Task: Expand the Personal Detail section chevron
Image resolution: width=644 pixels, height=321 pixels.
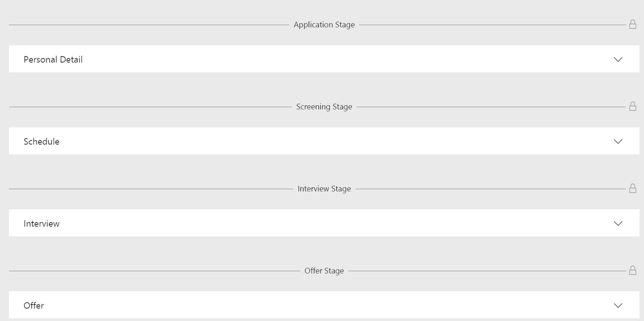Action: [x=618, y=59]
